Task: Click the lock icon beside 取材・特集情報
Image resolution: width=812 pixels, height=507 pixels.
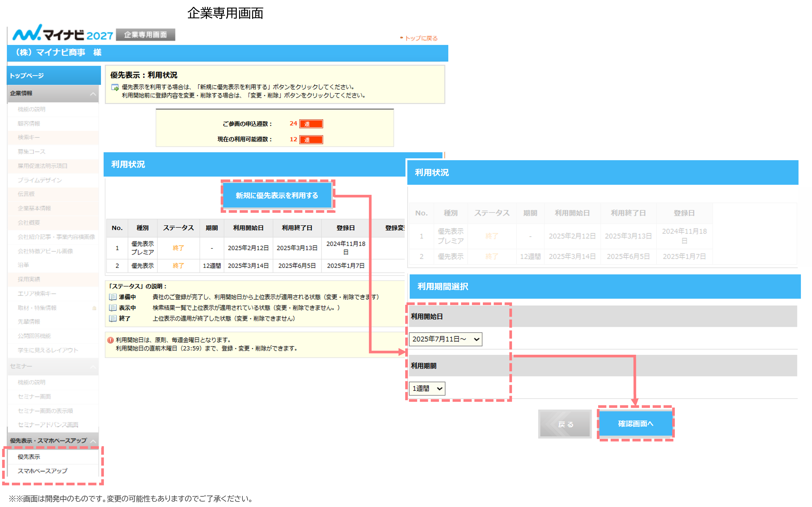Action: point(94,308)
